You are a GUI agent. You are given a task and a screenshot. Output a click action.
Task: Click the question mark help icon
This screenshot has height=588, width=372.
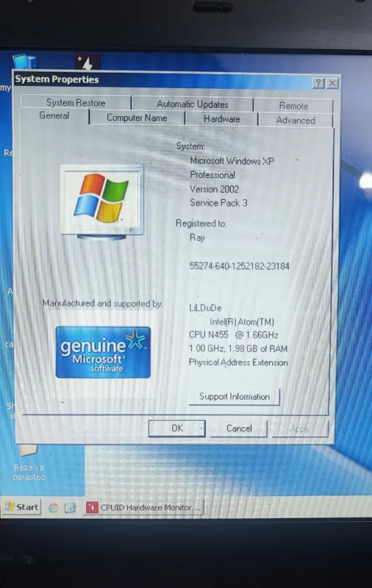point(318,83)
